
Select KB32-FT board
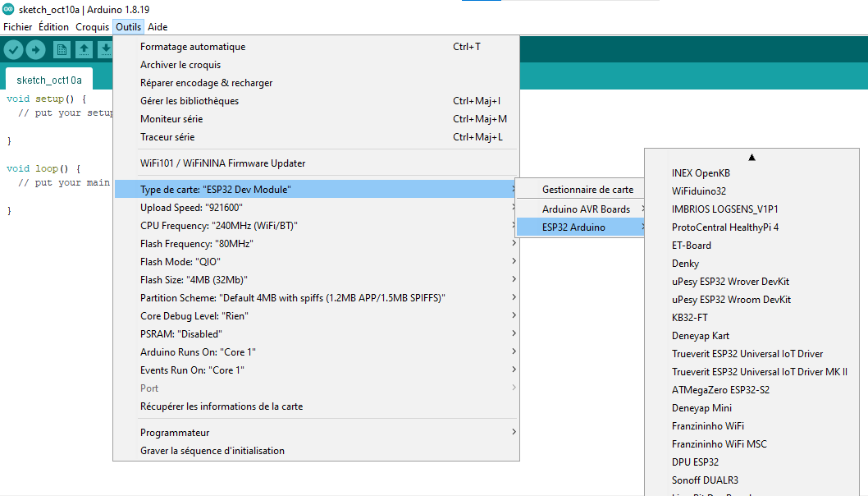coord(752,318)
